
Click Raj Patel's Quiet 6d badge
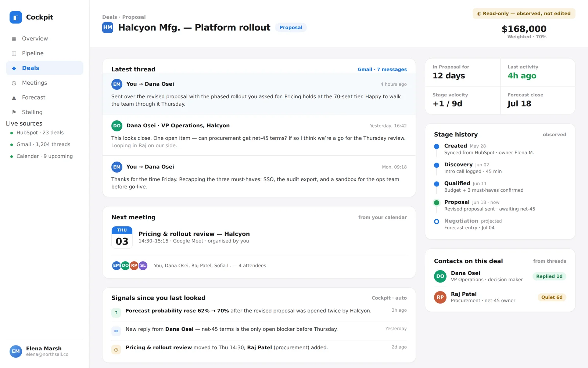click(x=552, y=297)
